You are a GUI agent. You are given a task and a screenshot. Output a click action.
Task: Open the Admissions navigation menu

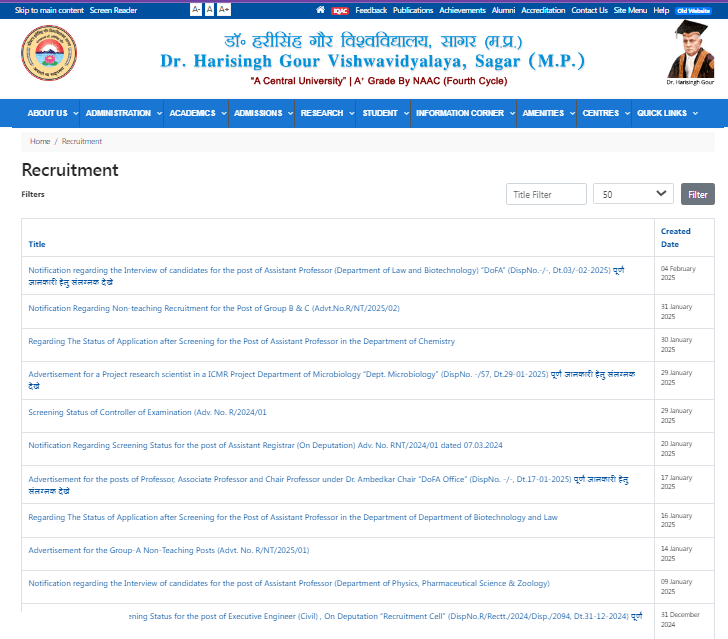tap(262, 114)
